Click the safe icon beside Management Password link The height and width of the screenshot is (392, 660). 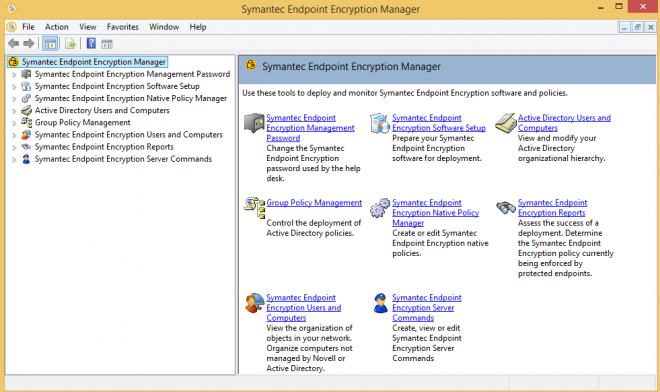tap(254, 123)
